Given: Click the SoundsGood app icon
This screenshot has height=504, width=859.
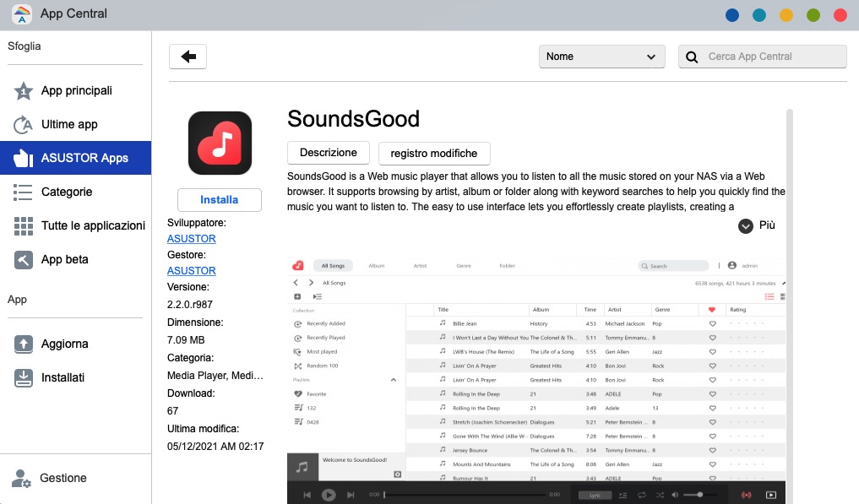Looking at the screenshot, I should click(220, 143).
